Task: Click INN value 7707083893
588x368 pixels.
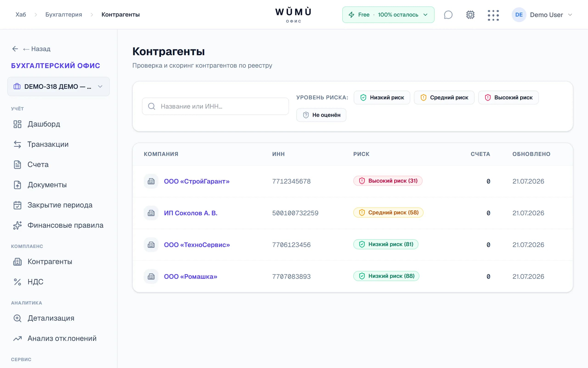Action: (x=291, y=276)
